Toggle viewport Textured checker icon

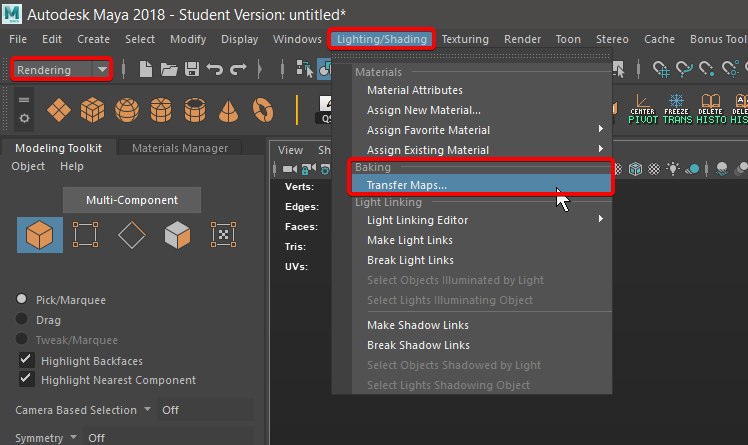point(654,169)
